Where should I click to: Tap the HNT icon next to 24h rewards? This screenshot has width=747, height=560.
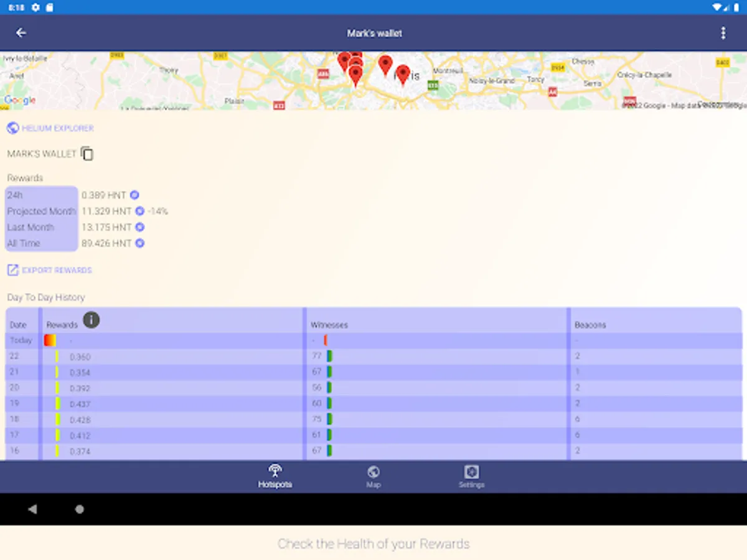[134, 195]
